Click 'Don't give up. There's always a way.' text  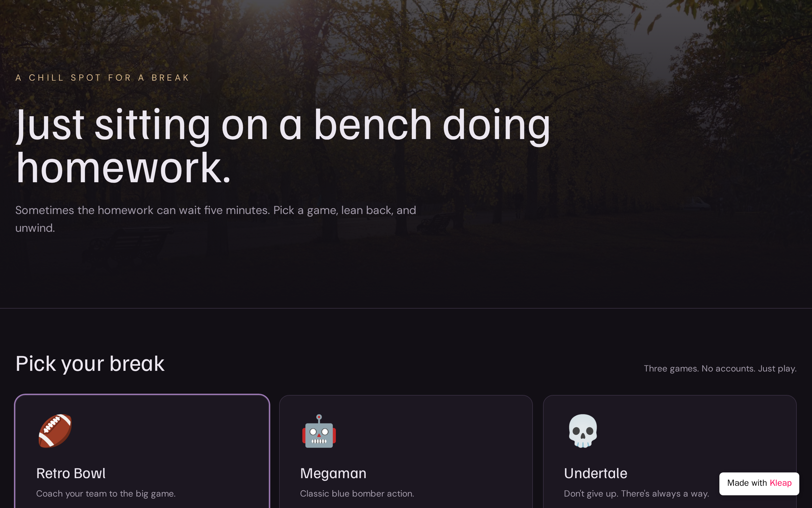coord(637,493)
